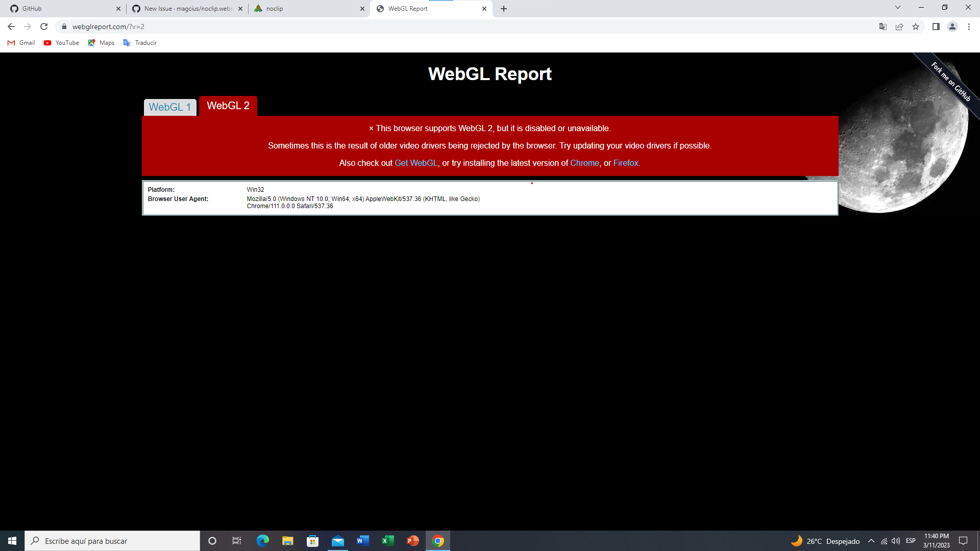Open the Chrome side panel icon

tap(936, 27)
